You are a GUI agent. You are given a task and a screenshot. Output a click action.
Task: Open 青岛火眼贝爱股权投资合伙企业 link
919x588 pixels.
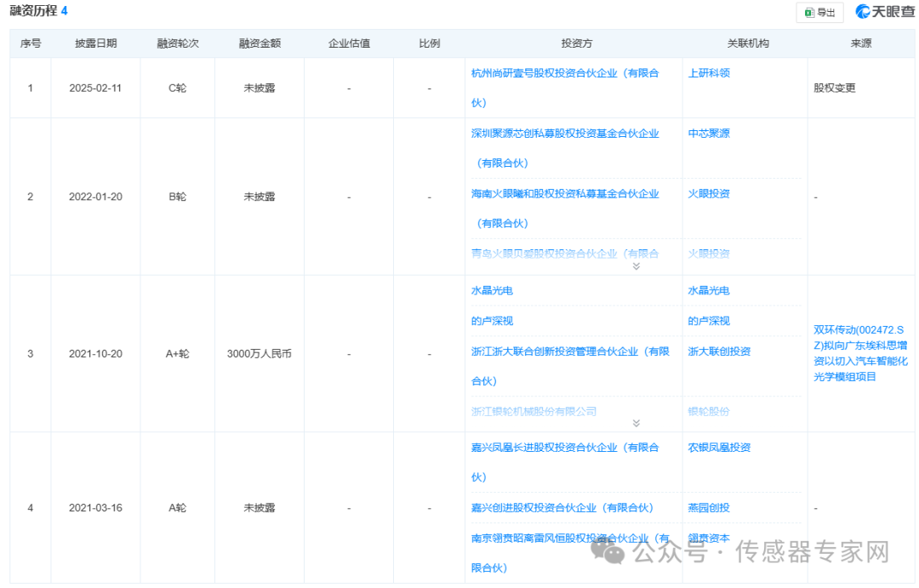pyautogui.click(x=565, y=254)
